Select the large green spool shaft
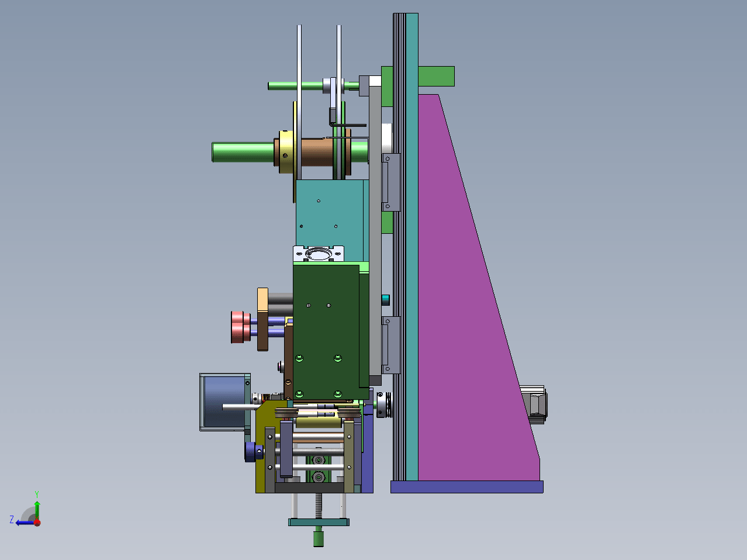This screenshot has height=560, width=747. coord(243,152)
